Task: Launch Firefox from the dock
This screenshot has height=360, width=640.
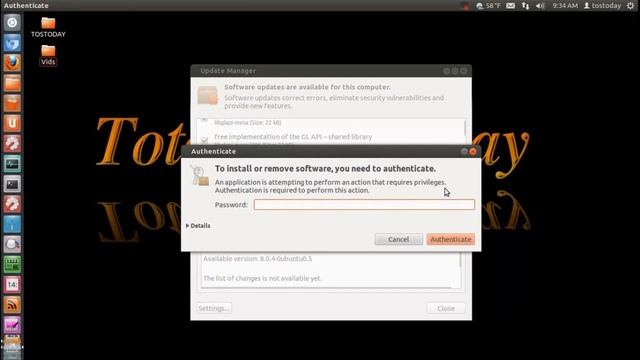Action: (x=12, y=63)
